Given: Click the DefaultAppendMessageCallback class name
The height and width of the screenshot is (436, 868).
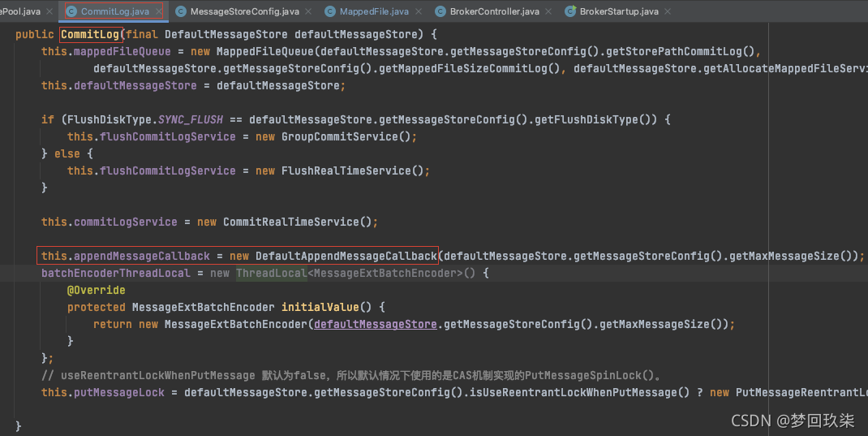Looking at the screenshot, I should pos(346,256).
